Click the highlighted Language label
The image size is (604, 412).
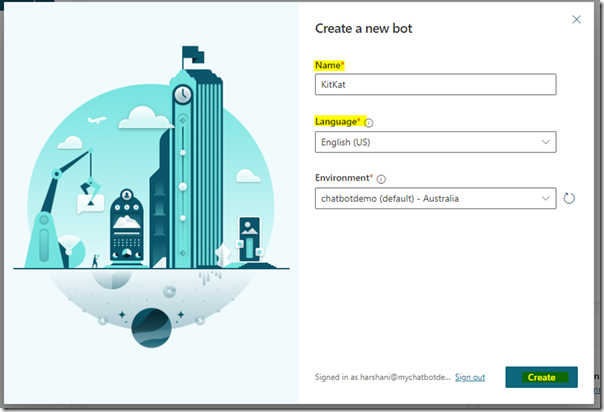click(x=338, y=121)
